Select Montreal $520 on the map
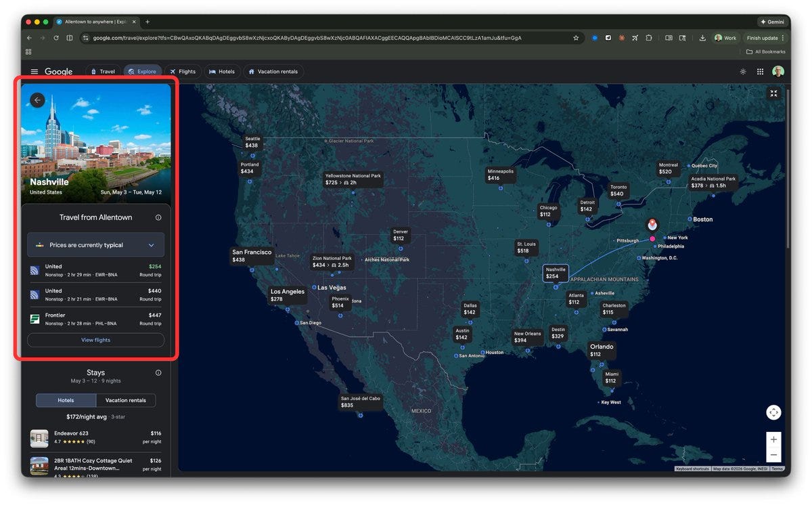The image size is (812, 505). (x=669, y=168)
